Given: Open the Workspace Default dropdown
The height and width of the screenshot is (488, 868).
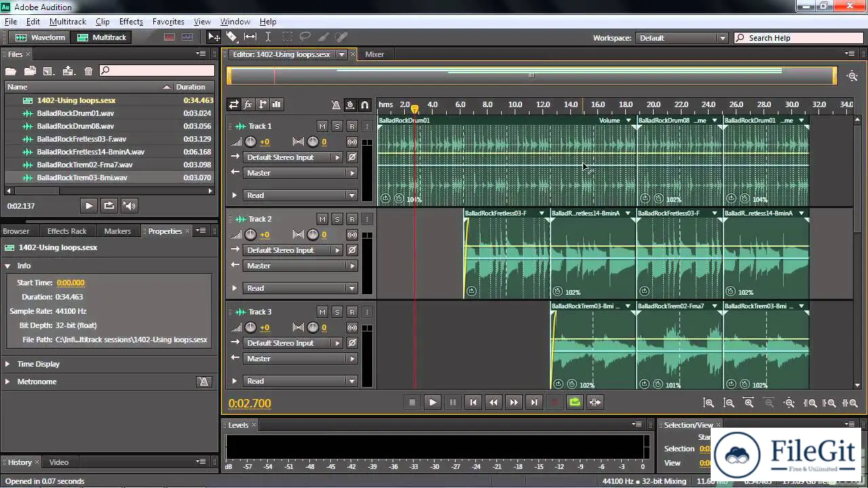Looking at the screenshot, I should click(x=682, y=38).
